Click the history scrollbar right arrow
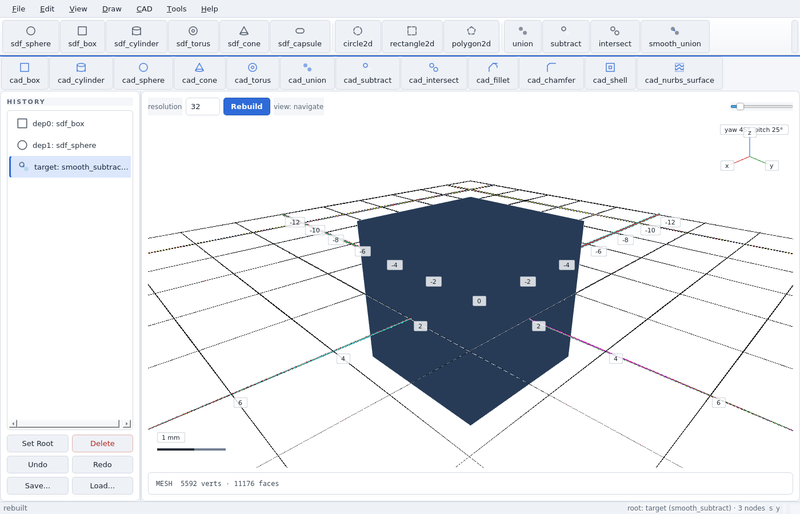The image size is (800, 514). pyautogui.click(x=127, y=424)
